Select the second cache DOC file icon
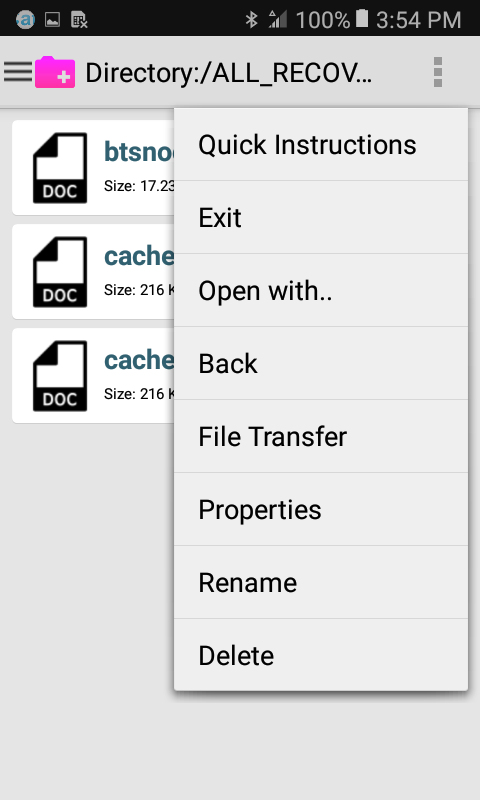480x800 pixels. [60, 376]
